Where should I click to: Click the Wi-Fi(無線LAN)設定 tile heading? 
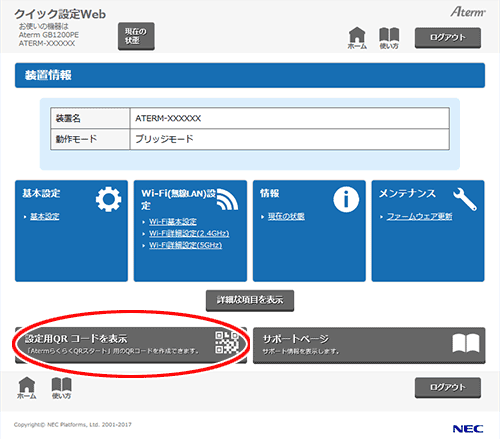click(x=178, y=199)
